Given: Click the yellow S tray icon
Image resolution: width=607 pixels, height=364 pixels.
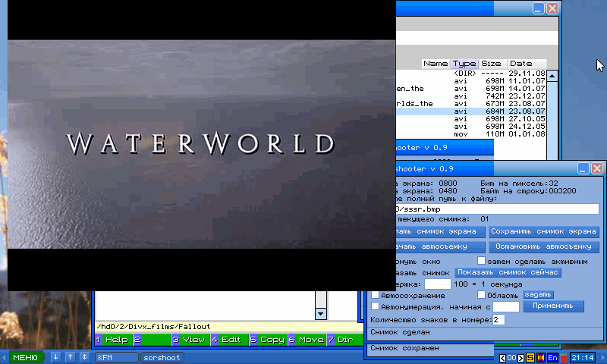Looking at the screenshot, I should pyautogui.click(x=530, y=357).
